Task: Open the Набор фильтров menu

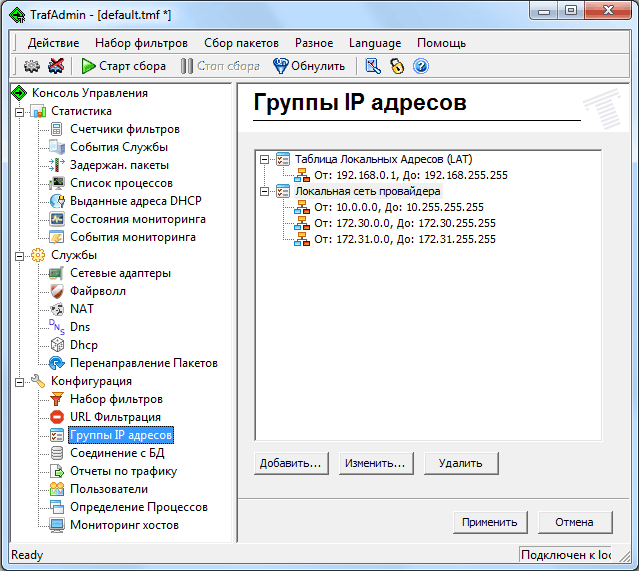Action: click(x=141, y=43)
